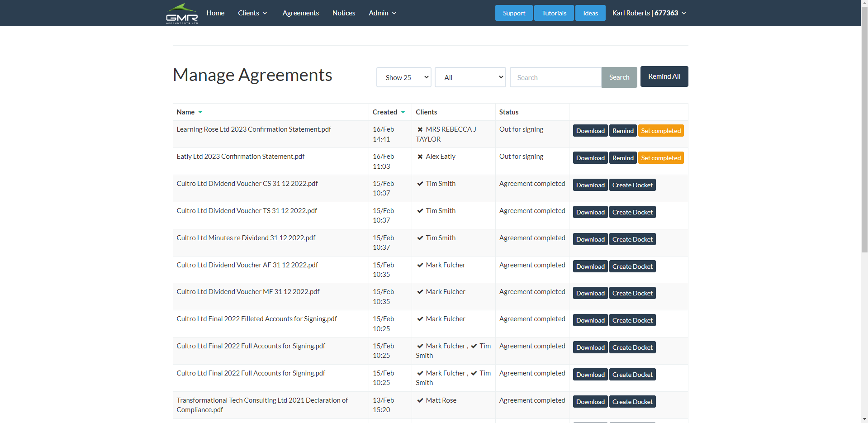
Task: Create Docket for Minutes re Dividend
Action: [x=632, y=239]
